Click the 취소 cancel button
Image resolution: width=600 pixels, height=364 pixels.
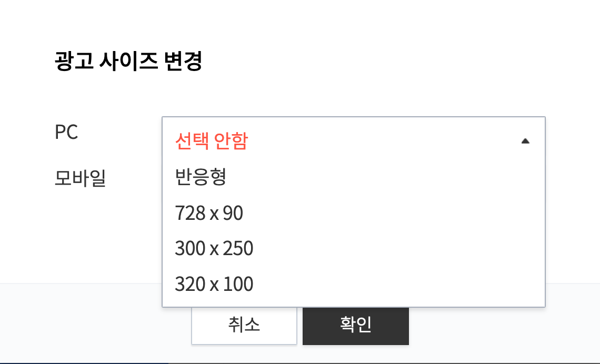click(244, 326)
